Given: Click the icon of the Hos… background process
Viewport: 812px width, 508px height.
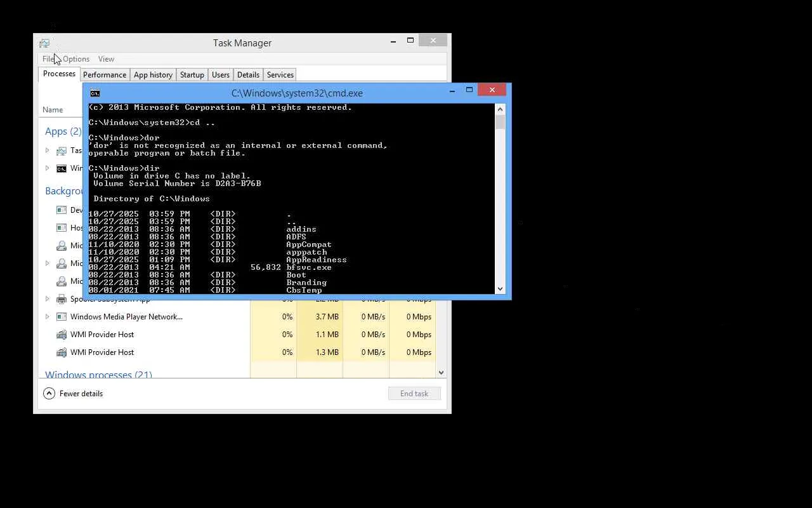Looking at the screenshot, I should pyautogui.click(x=62, y=228).
